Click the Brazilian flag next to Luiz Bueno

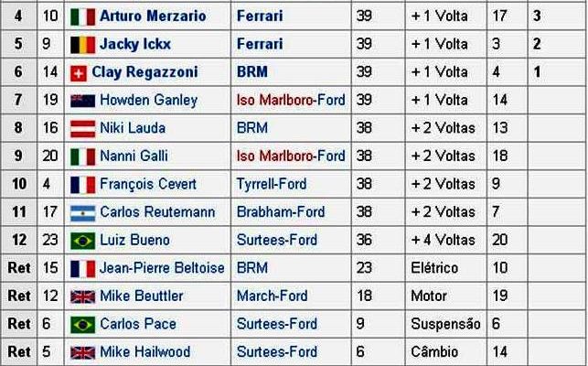click(x=82, y=241)
